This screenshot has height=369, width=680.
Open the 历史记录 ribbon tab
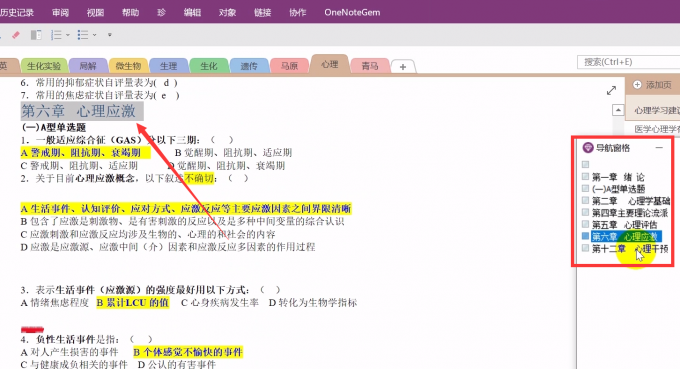pos(17,13)
